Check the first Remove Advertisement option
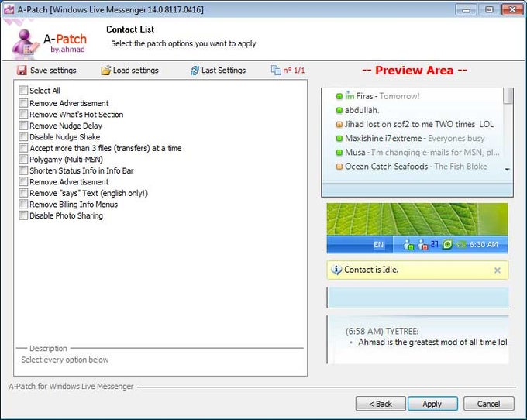 click(23, 103)
